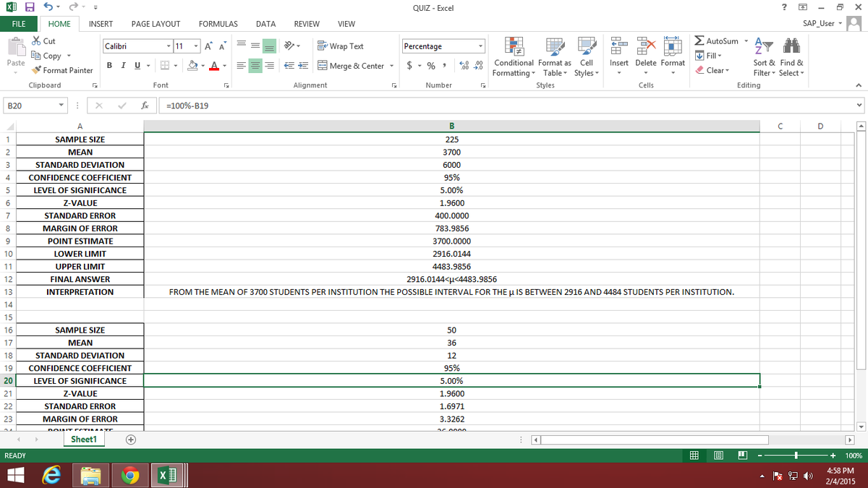
Task: Apply Accounting Number Format dollar icon
Action: point(409,66)
